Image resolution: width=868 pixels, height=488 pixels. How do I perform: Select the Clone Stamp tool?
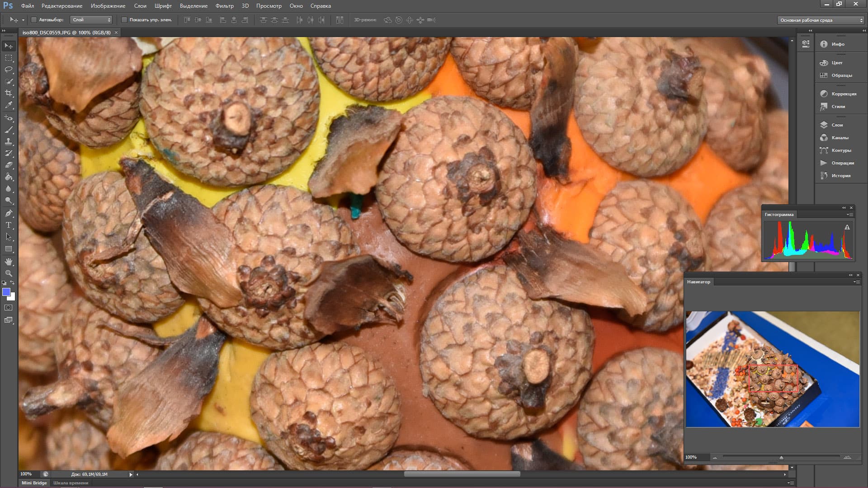pos(9,141)
